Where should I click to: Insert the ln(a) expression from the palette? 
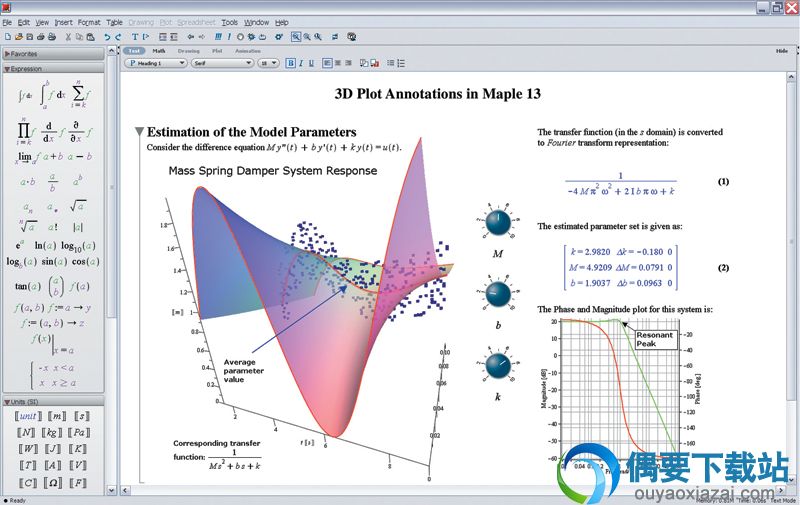(x=45, y=245)
